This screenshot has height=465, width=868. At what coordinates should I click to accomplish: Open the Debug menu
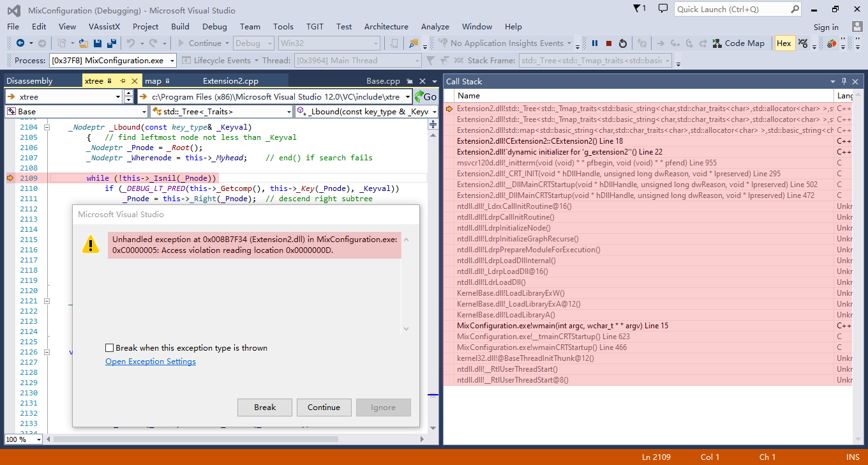pyautogui.click(x=214, y=26)
